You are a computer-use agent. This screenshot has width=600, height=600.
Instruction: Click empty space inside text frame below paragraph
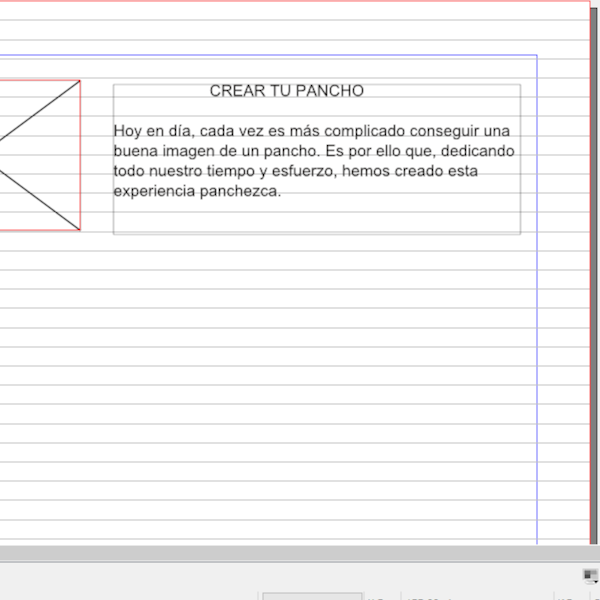[x=316, y=218]
